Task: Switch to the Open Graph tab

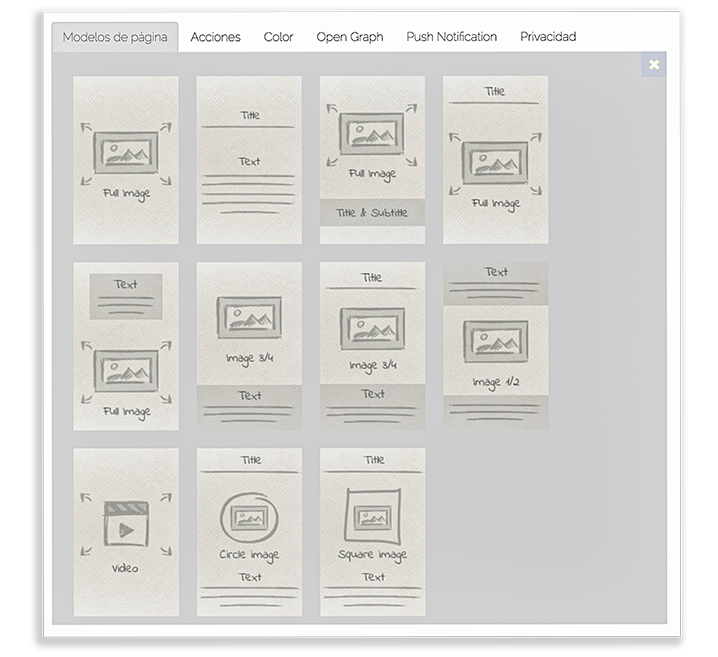Action: (x=350, y=37)
